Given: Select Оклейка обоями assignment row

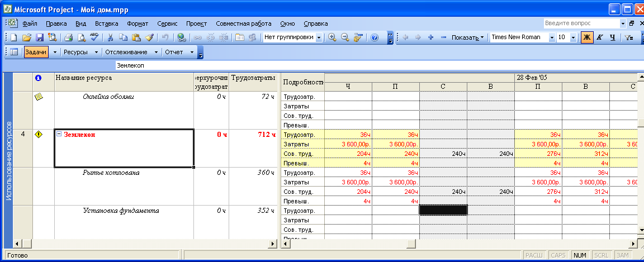Looking at the screenshot, I should 108,97.
